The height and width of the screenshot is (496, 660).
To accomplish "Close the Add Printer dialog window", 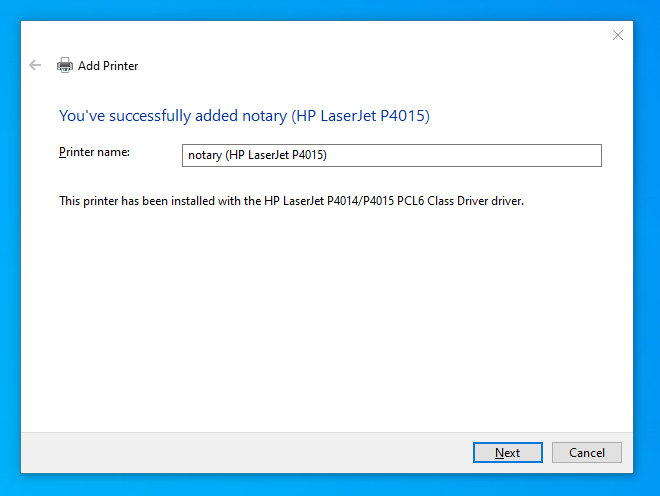I will [x=617, y=35].
